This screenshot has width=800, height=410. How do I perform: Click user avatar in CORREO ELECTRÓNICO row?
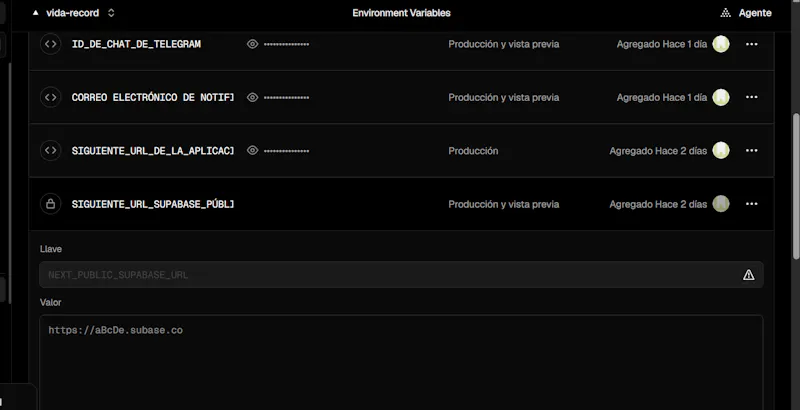[721, 97]
